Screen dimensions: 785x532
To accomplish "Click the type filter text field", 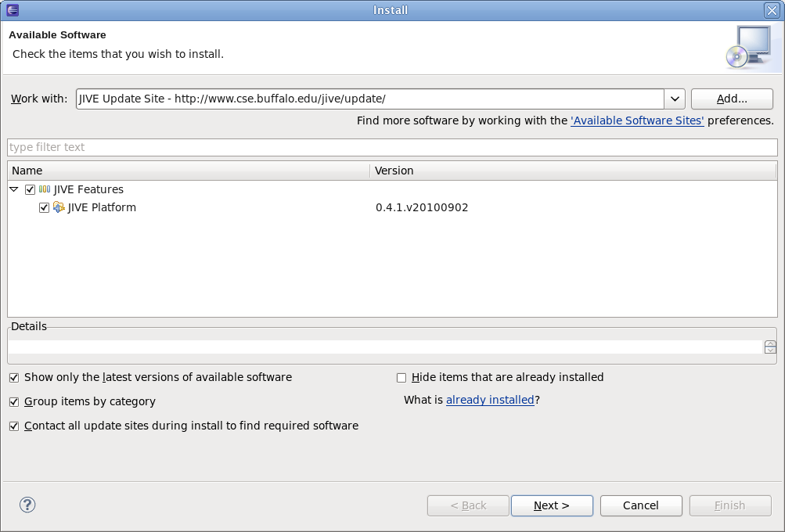I will [x=391, y=147].
